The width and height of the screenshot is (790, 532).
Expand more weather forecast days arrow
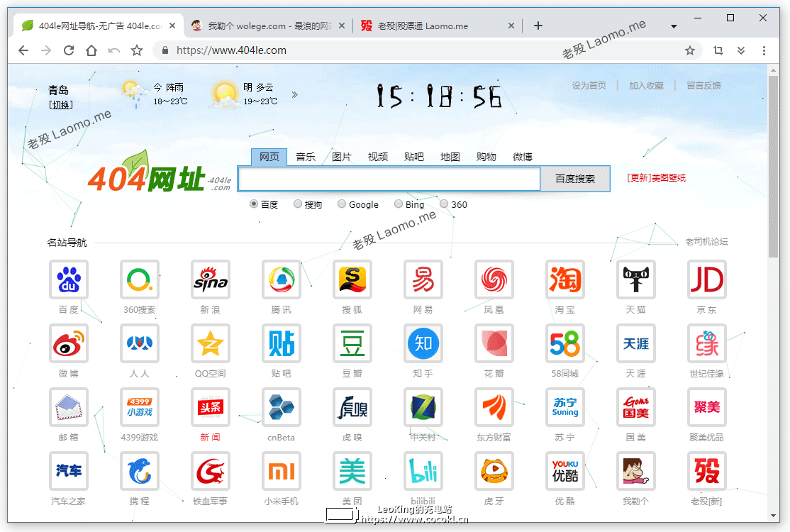point(295,94)
